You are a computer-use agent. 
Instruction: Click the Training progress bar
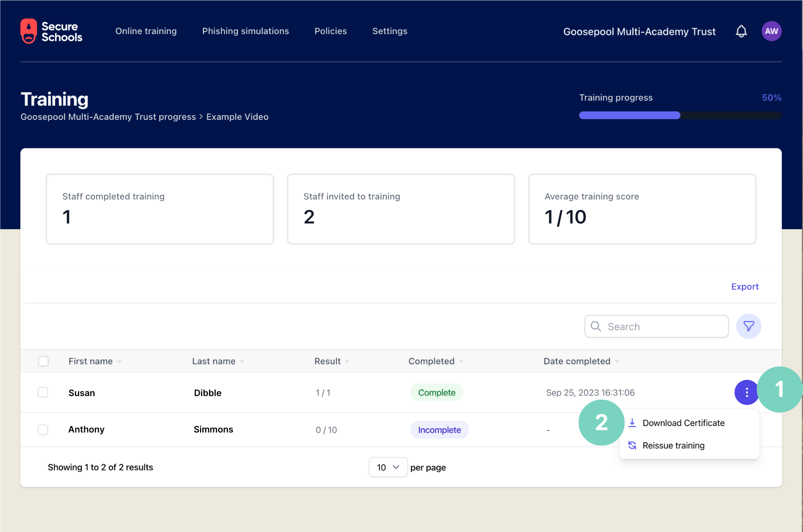[680, 115]
